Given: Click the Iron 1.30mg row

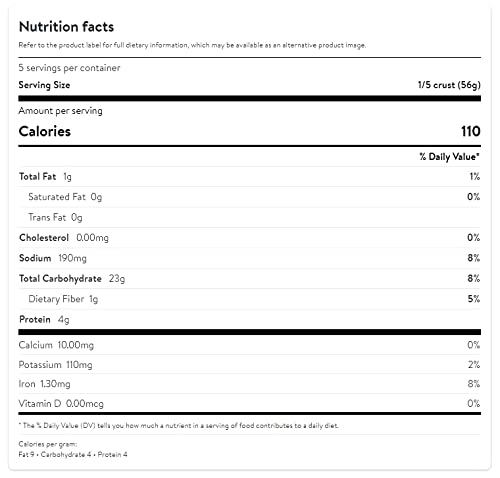Looking at the screenshot, I should coord(250,384).
